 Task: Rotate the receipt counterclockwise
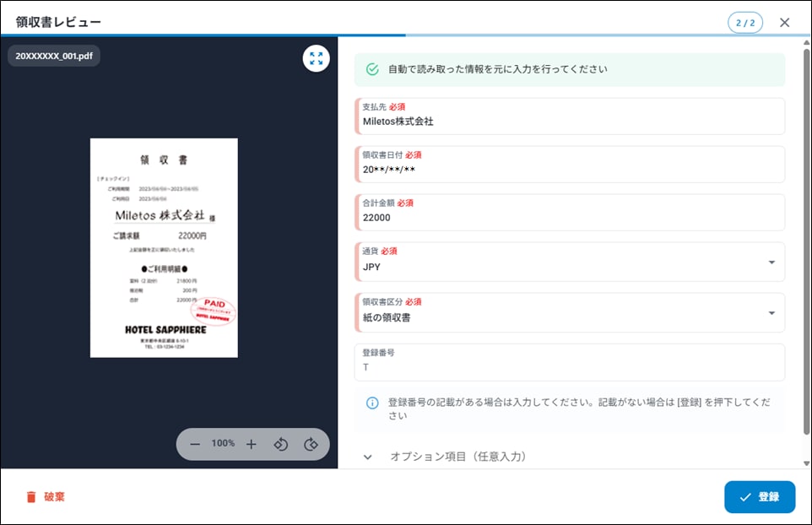click(x=282, y=444)
